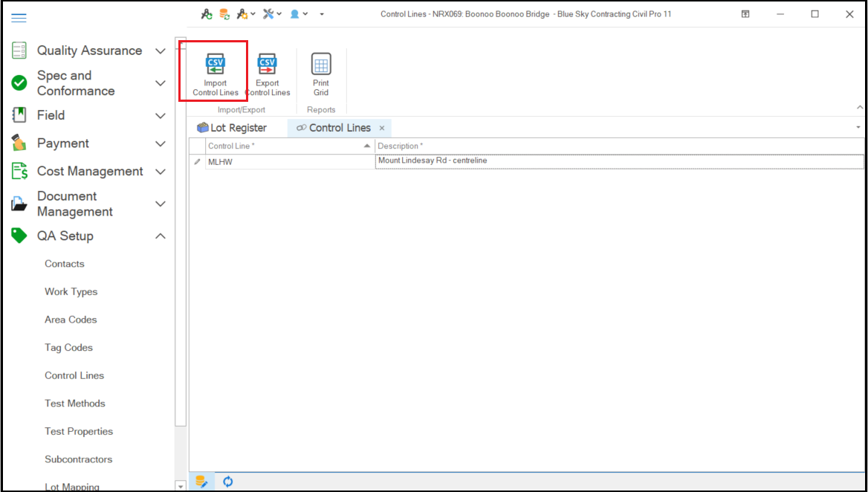Click the blue refresh icon in status bar
Image resolution: width=868 pixels, height=492 pixels.
(228, 482)
